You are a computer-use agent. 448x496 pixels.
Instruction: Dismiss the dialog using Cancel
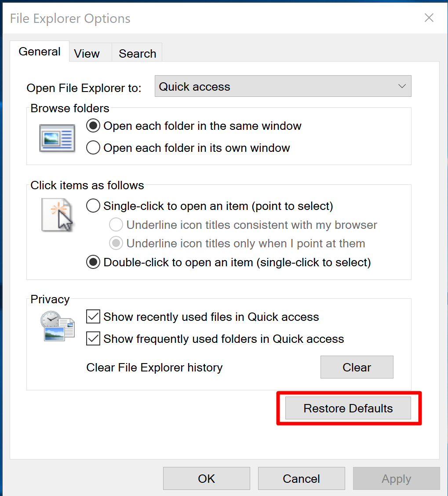(301, 478)
